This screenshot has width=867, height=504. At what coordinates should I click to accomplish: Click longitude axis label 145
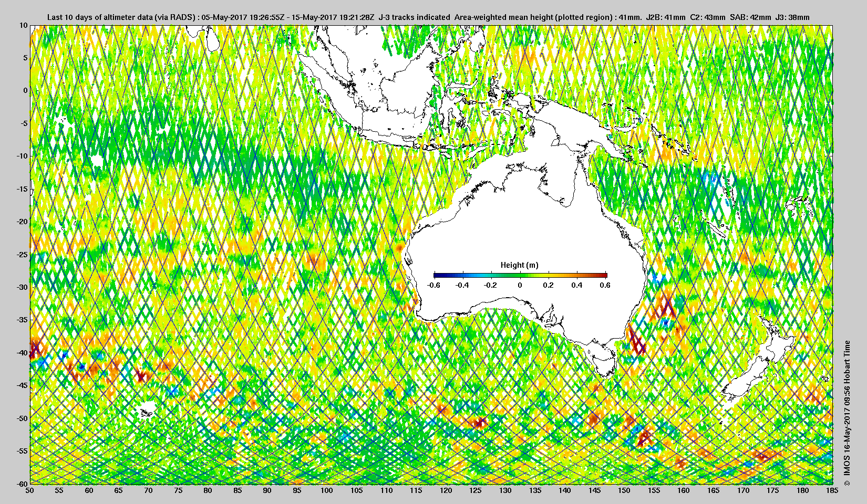595,490
